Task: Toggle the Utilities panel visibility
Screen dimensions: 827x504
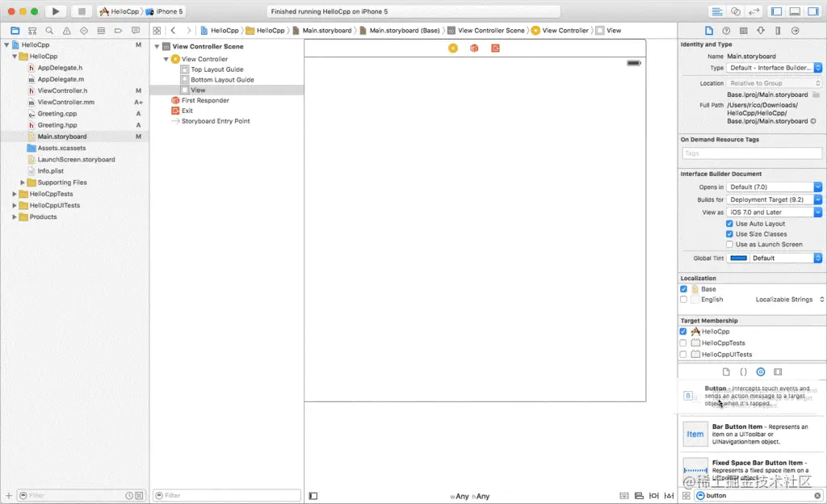Action: click(x=813, y=11)
